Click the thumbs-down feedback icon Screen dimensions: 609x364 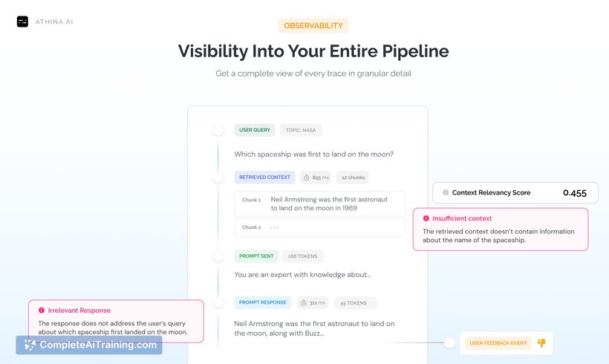pos(541,343)
